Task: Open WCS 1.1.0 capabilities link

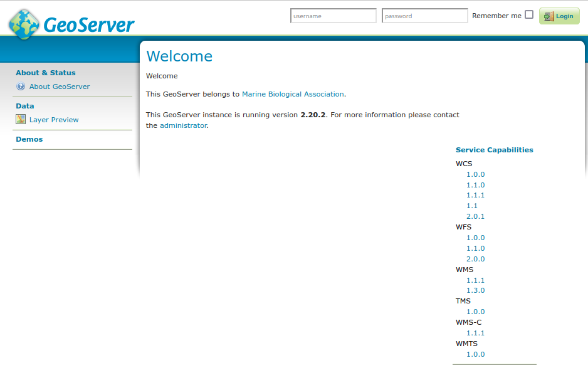Action: pyautogui.click(x=476, y=185)
